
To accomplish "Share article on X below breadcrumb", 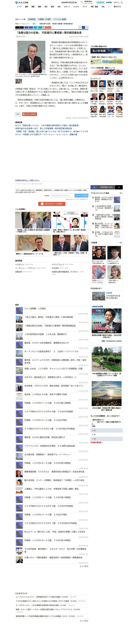I will [20, 27].
